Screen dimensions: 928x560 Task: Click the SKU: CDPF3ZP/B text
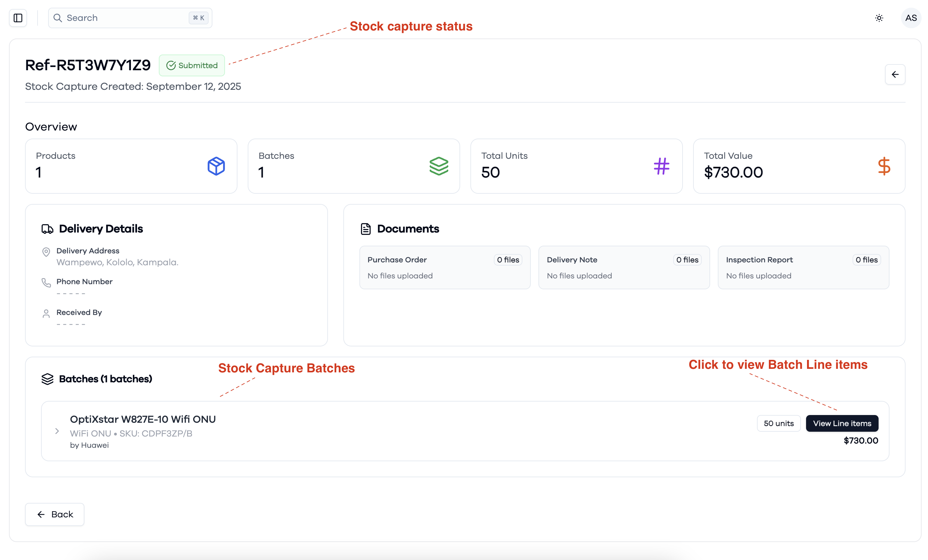point(156,434)
